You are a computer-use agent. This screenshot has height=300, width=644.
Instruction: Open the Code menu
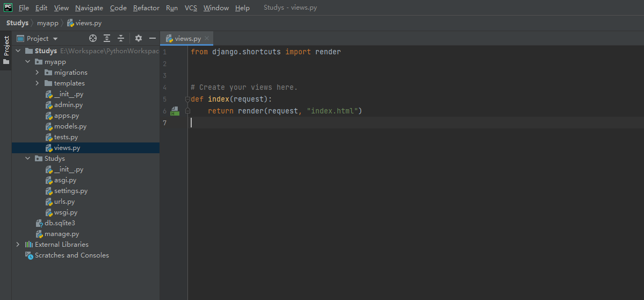click(118, 8)
